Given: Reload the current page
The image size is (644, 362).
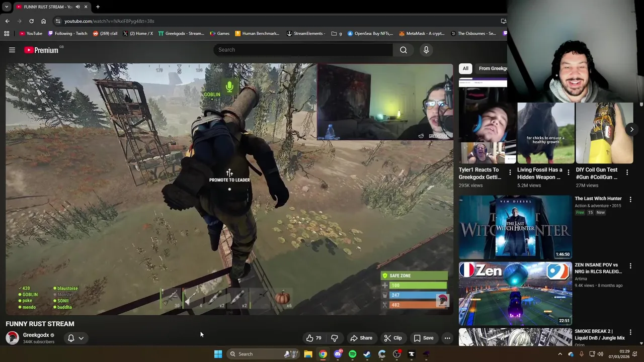Looking at the screenshot, I should pos(31,21).
